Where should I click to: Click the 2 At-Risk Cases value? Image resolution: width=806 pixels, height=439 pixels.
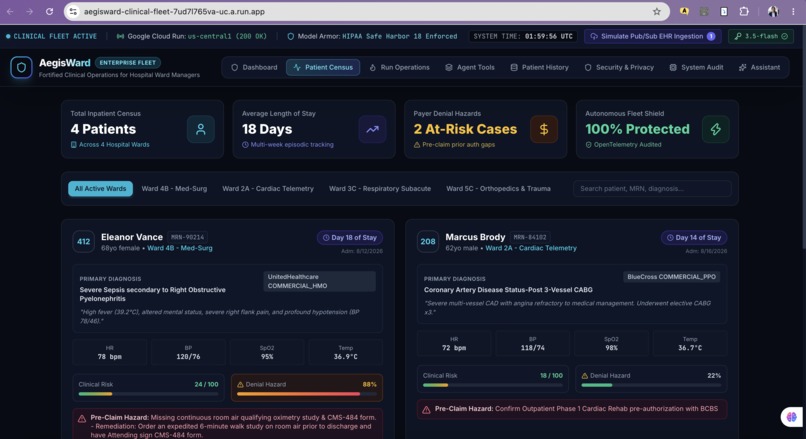[x=465, y=129]
